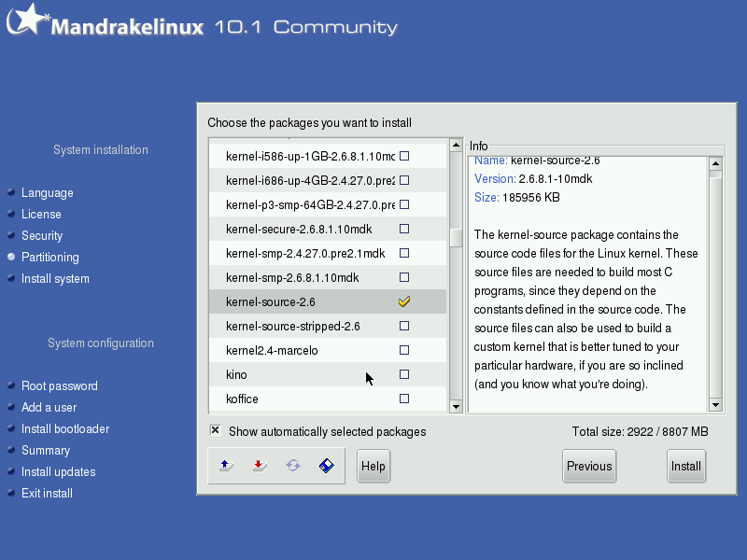Click the Total size 2922 / 8807 MB text
Viewport: 747px width, 560px height.
coord(640,431)
